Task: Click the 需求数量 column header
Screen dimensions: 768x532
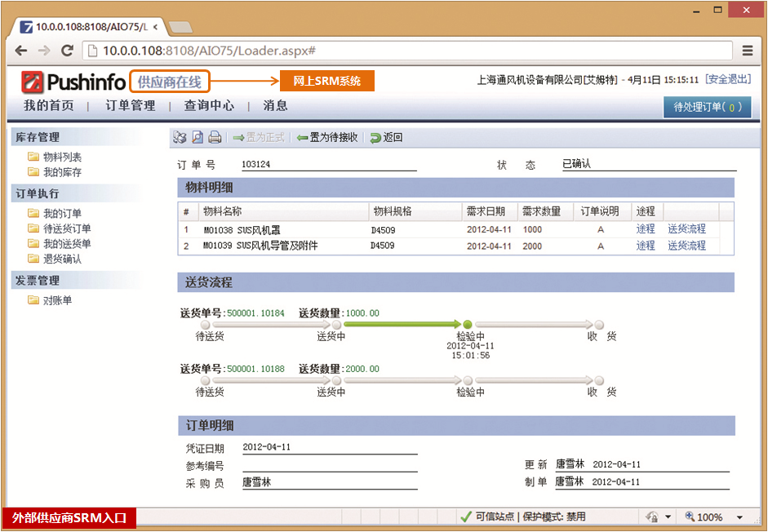Action: click(546, 211)
